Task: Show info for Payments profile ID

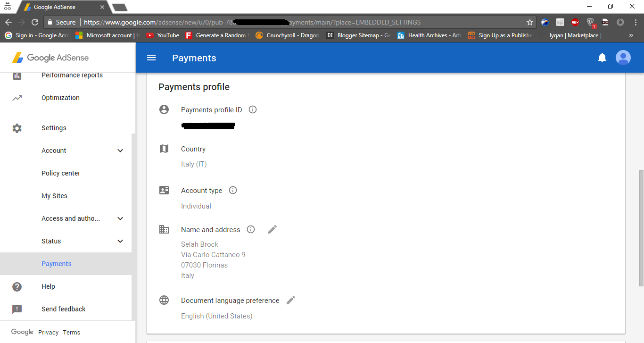Action: 253,109
